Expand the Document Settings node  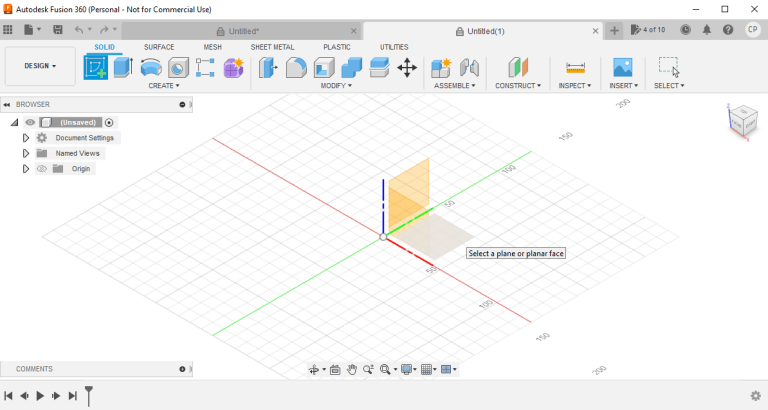26,138
